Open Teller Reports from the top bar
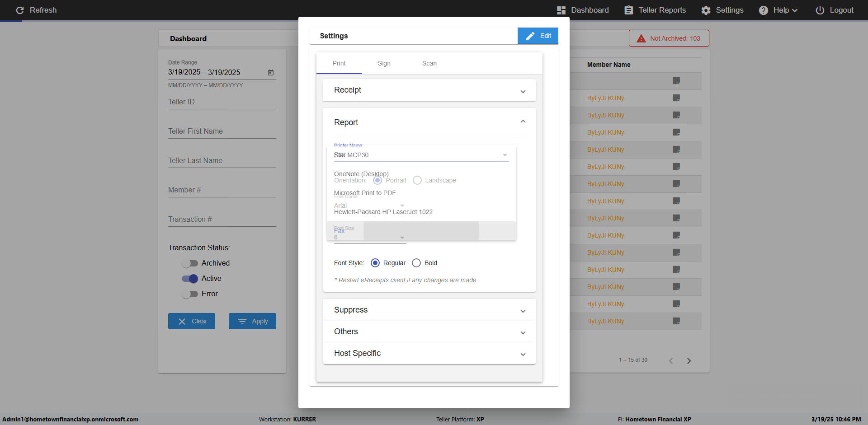 (655, 10)
